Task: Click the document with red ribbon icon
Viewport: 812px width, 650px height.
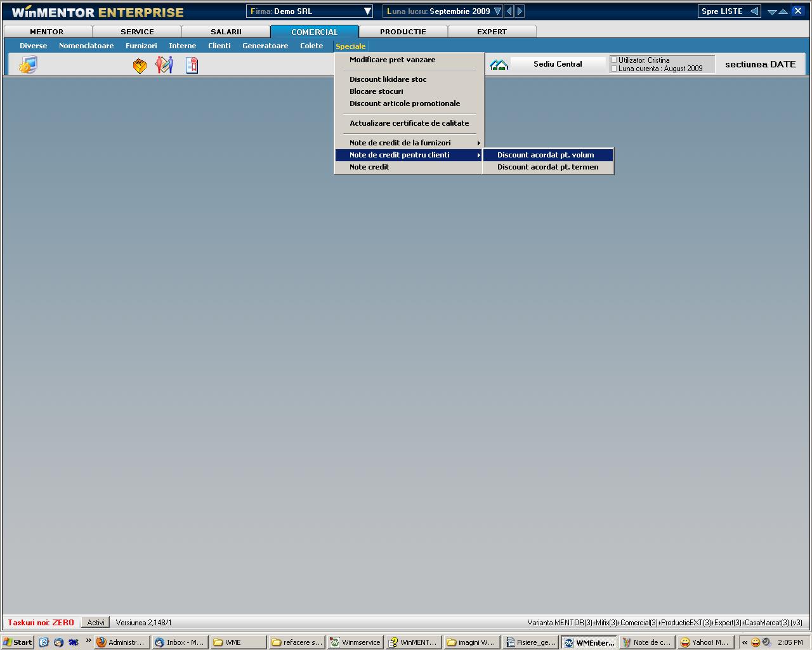Action: [192, 65]
